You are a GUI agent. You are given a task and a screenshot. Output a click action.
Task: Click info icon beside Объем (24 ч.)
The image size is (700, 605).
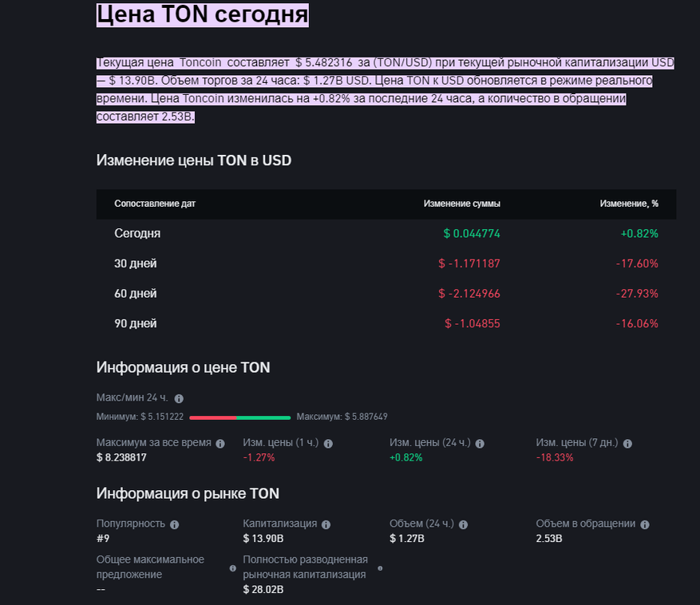click(x=464, y=524)
